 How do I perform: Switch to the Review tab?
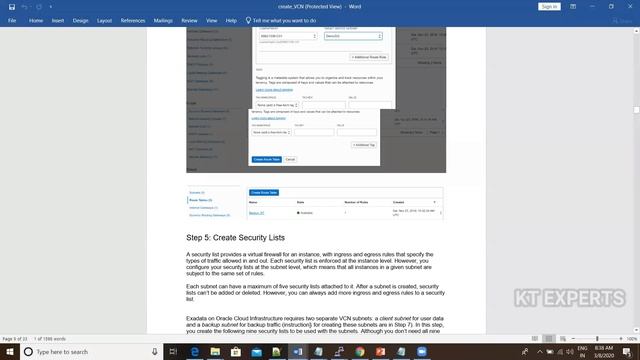[189, 20]
